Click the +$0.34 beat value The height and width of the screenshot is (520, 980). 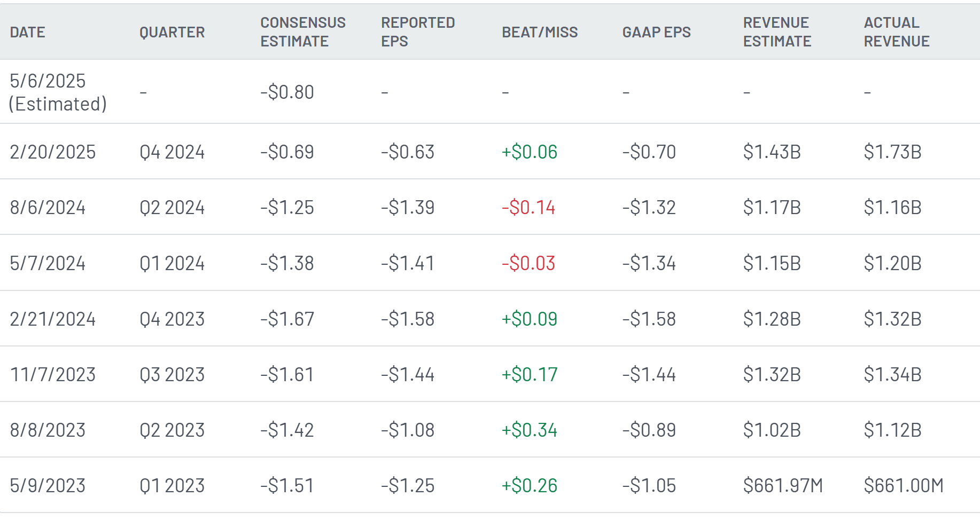[529, 430]
